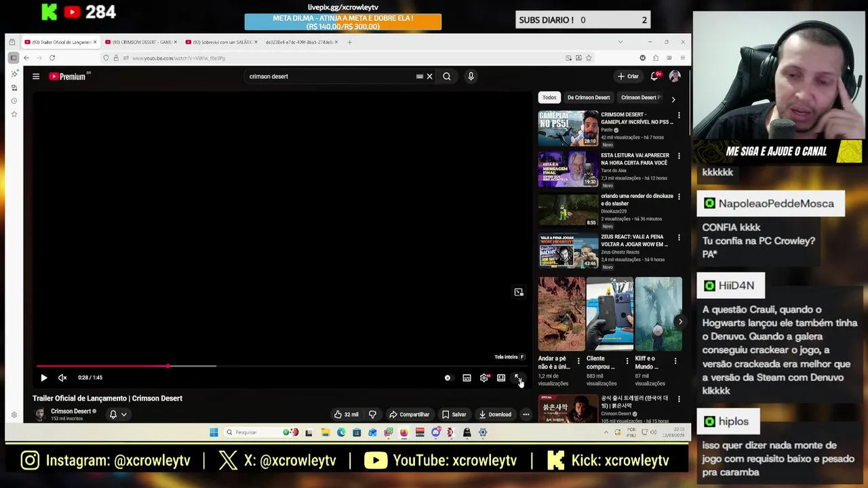The height and width of the screenshot is (488, 868).
Task: Open the ZEUS REACT WoW video title
Action: point(635,241)
